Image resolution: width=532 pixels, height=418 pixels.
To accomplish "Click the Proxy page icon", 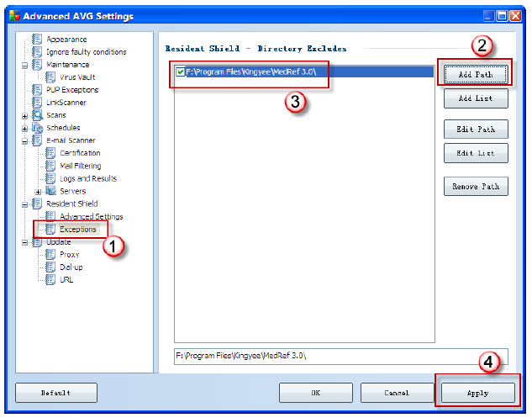I will [50, 254].
